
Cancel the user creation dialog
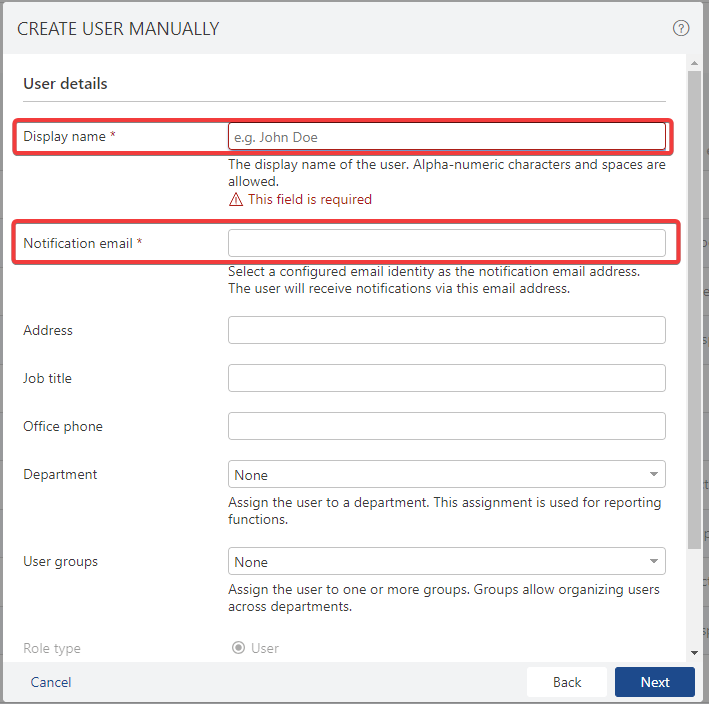coord(51,682)
